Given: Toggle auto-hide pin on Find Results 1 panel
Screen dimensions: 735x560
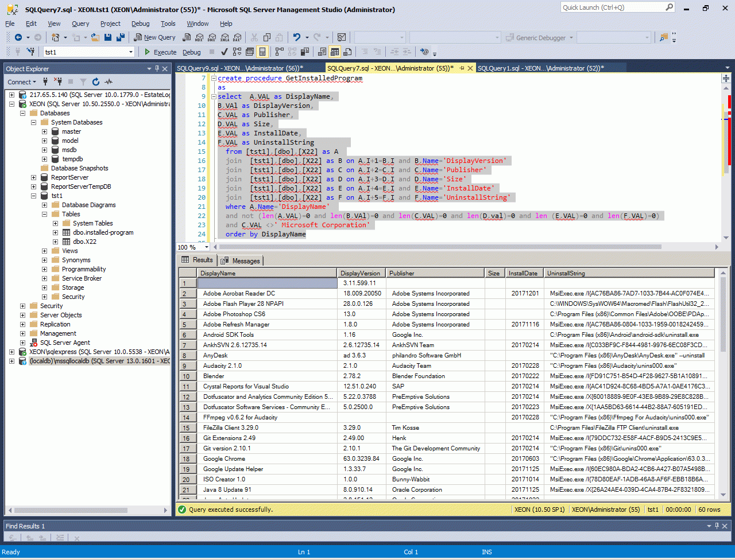Looking at the screenshot, I should click(715, 526).
